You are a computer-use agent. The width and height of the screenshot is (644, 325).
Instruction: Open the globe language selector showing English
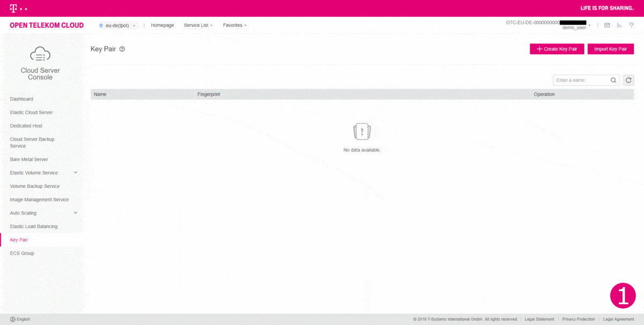(13, 319)
